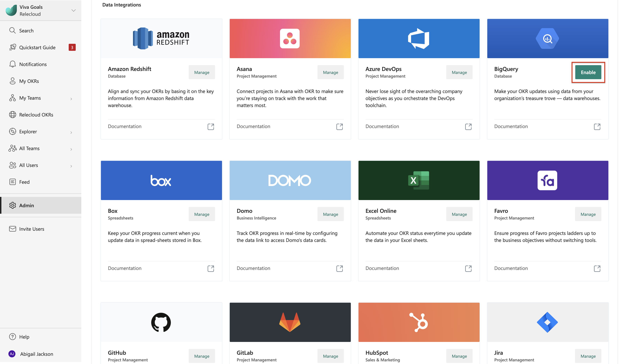
Task: Click the Notifications bell icon
Action: [12, 64]
